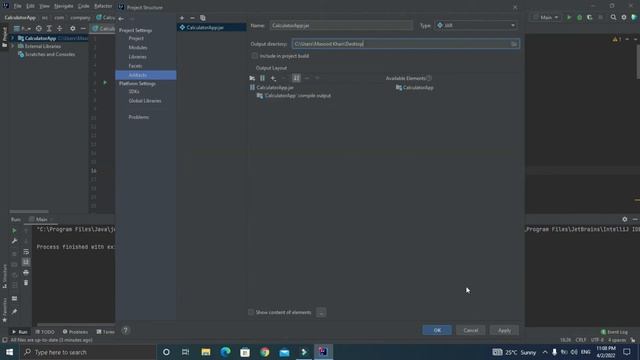640x360 pixels.
Task: Open the Event Log
Action: pyautogui.click(x=614, y=332)
